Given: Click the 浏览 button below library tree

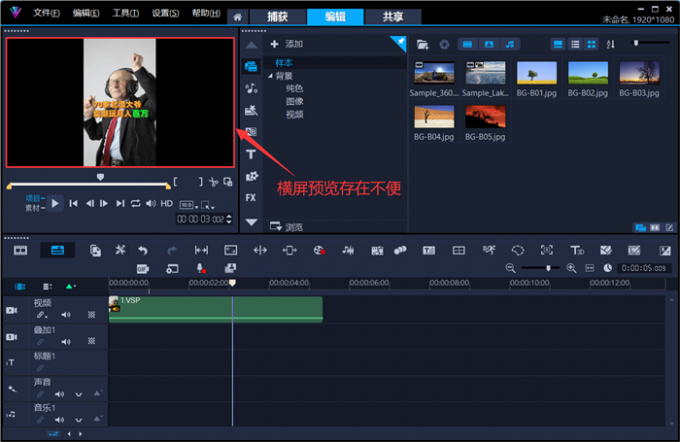Looking at the screenshot, I should click(287, 226).
